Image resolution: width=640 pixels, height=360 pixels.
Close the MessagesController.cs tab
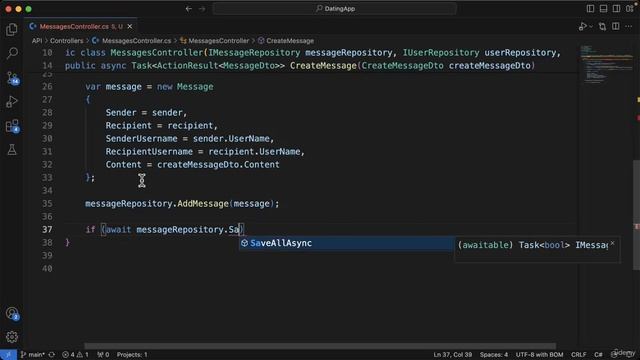pyautogui.click(x=130, y=27)
